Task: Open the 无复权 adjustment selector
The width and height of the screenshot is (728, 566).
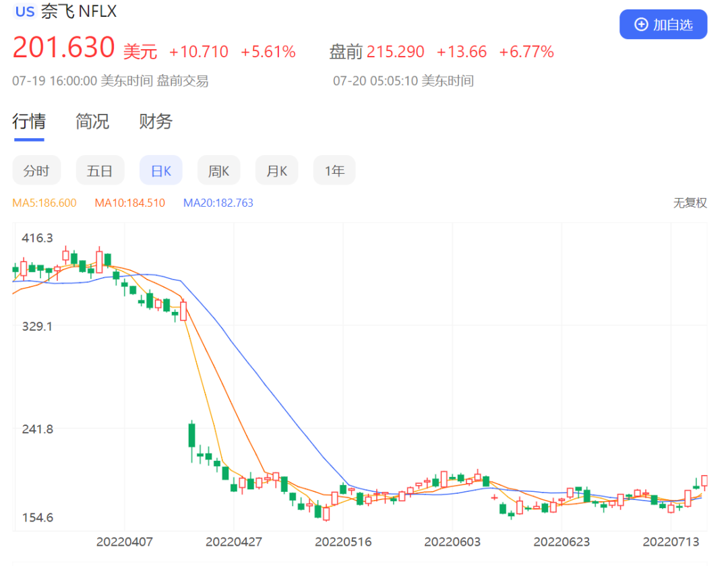Action: (690, 203)
